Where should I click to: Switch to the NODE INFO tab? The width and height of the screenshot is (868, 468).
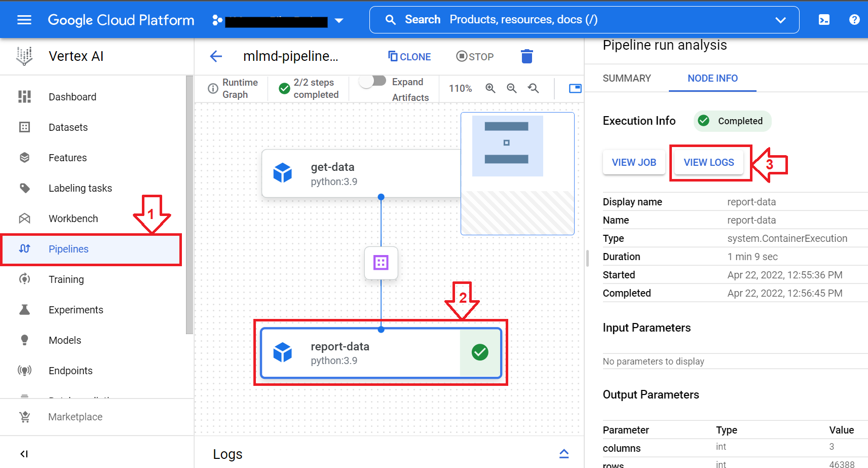[x=712, y=78]
